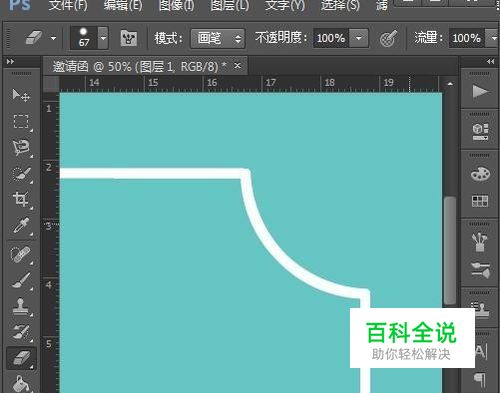This screenshot has height=393, width=500.
Task: Select the Eyedropper tool
Action: 21,226
